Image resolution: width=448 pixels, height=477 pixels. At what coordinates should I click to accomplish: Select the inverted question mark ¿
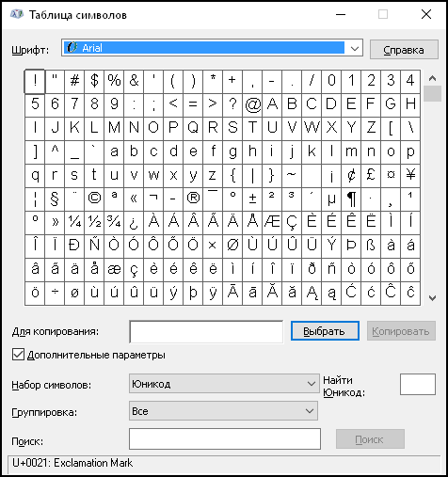(x=134, y=223)
